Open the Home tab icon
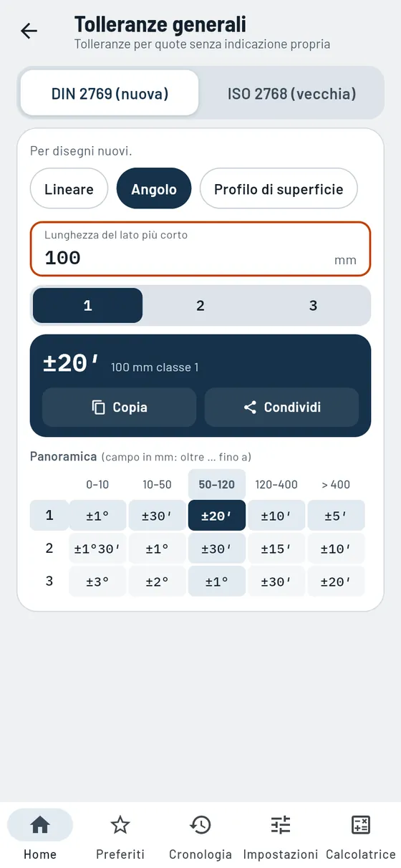The width and height of the screenshot is (401, 868). coord(40,825)
